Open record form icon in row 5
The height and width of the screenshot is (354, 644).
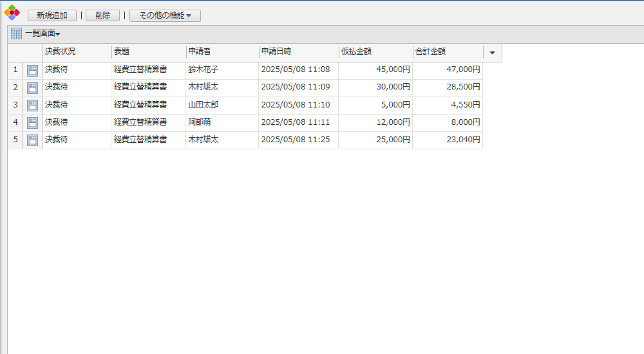click(x=32, y=140)
